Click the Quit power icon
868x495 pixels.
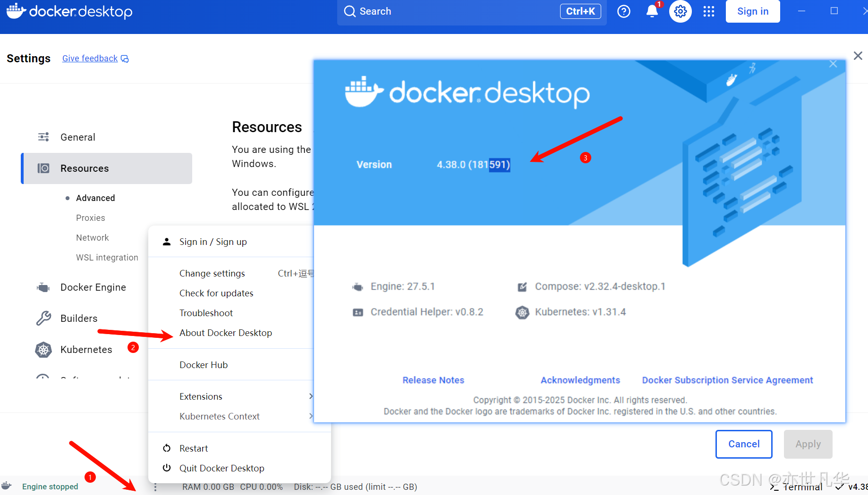click(167, 468)
